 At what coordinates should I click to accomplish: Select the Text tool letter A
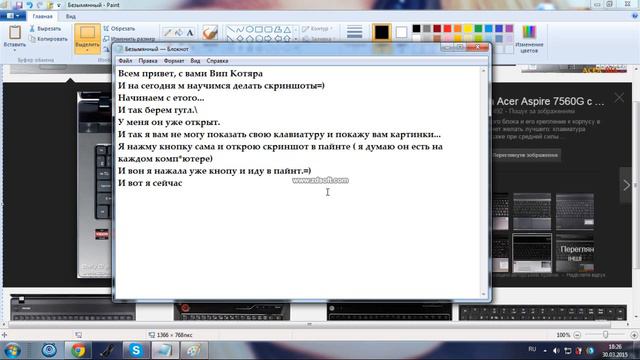pos(190,33)
